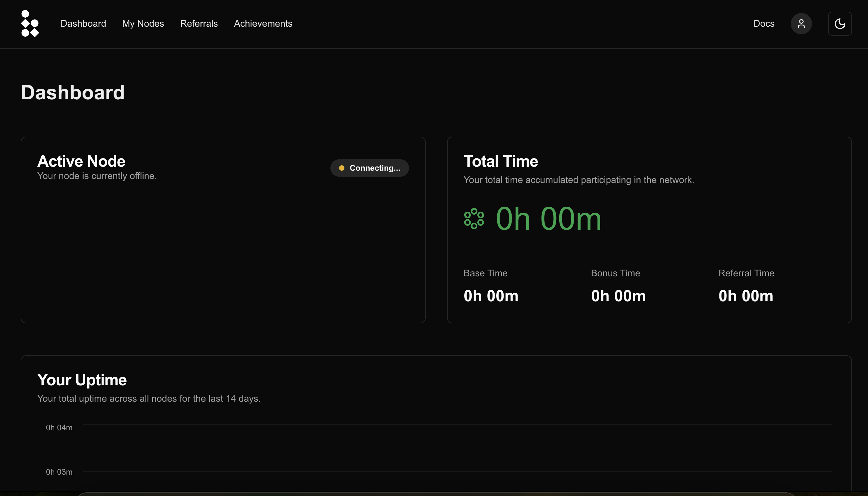Select the Bonus Time value
The height and width of the screenshot is (496, 868).
tap(618, 296)
